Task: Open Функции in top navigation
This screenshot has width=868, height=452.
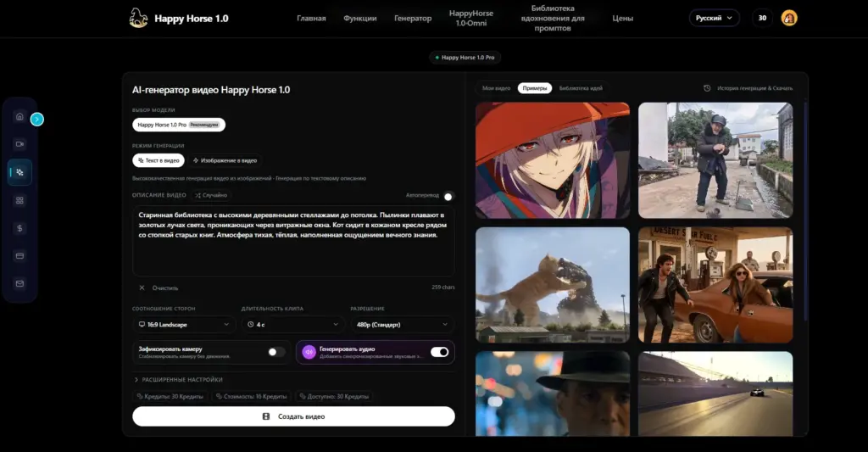Action: pyautogui.click(x=359, y=19)
